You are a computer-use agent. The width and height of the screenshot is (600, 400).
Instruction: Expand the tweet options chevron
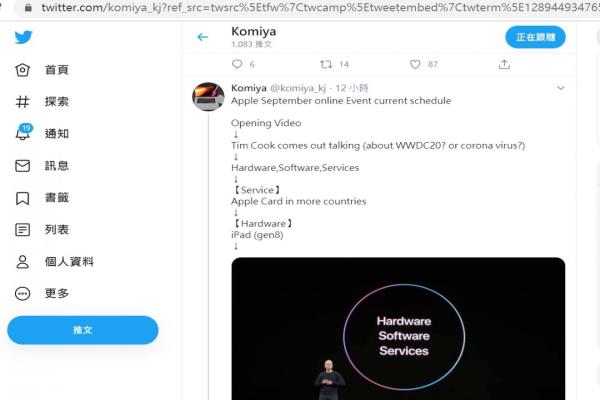pyautogui.click(x=561, y=88)
